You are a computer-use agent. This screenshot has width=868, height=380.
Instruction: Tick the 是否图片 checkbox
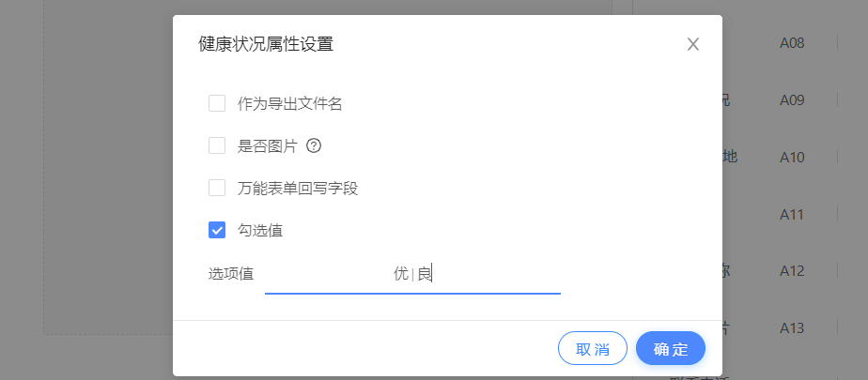[x=217, y=145]
